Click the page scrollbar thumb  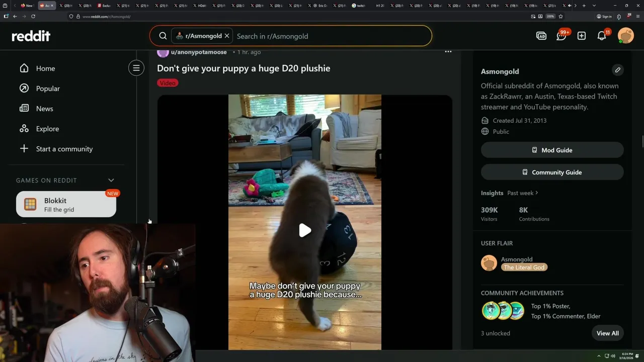click(642, 142)
